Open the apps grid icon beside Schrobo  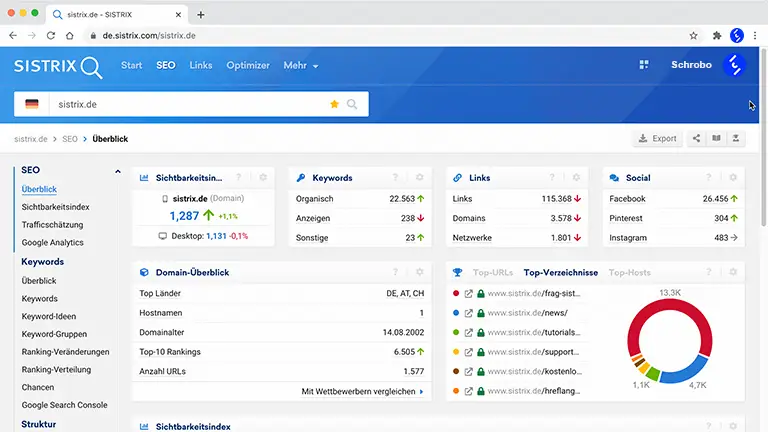coord(644,65)
